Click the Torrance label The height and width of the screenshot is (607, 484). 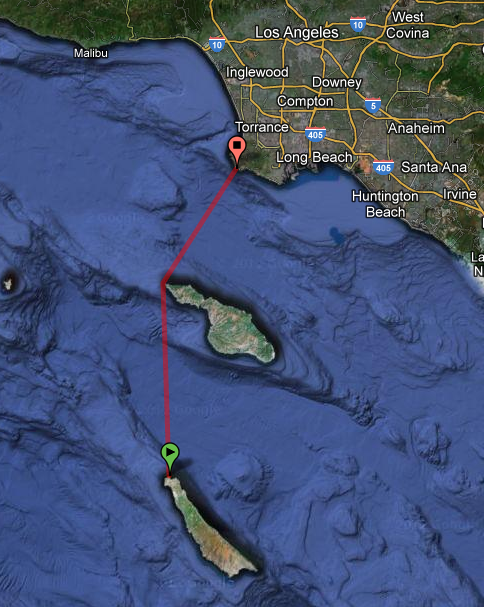262,127
